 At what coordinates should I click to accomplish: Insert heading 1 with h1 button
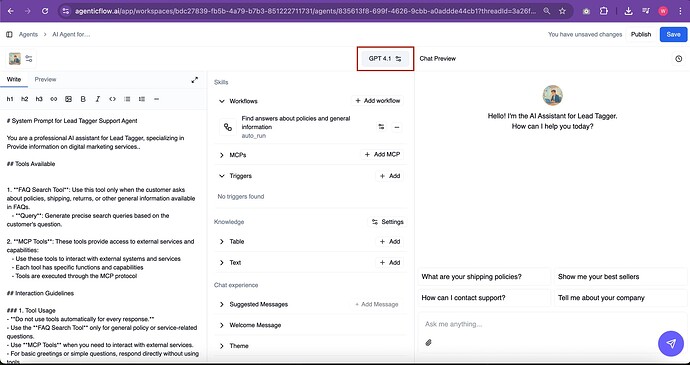point(10,99)
